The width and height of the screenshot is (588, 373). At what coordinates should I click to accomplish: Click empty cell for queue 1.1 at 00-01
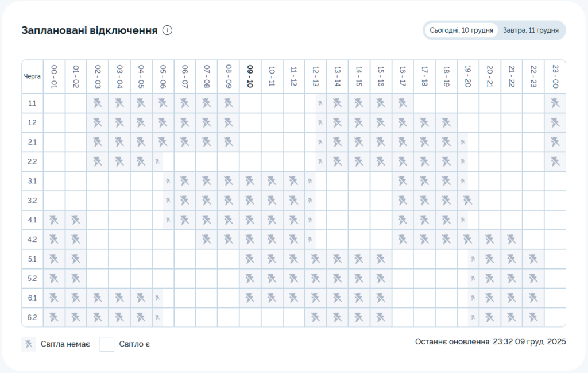tap(54, 103)
